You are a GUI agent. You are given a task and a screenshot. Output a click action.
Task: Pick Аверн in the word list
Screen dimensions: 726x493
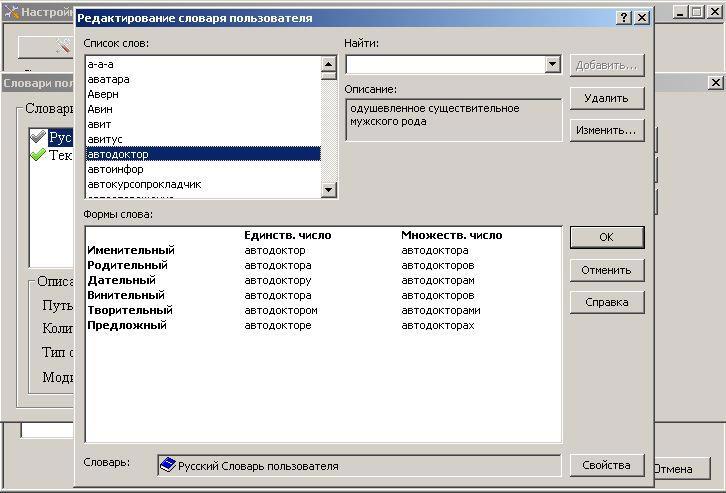pos(103,94)
